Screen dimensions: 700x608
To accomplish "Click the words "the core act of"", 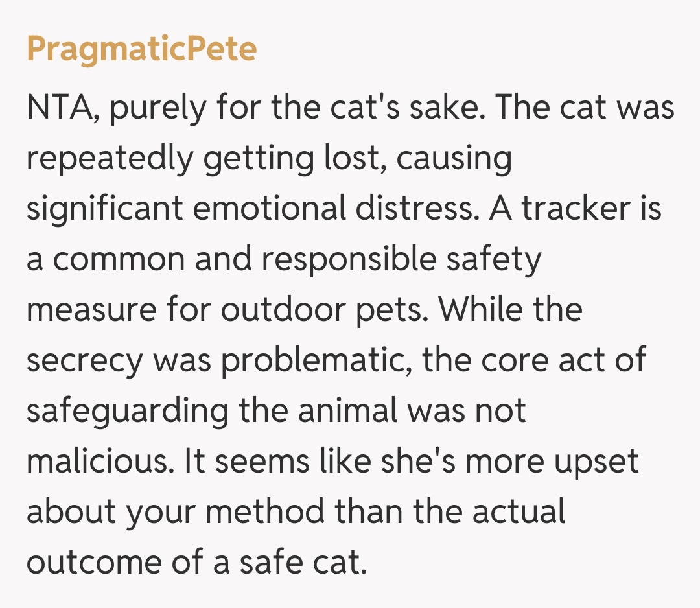I will coord(535,360).
